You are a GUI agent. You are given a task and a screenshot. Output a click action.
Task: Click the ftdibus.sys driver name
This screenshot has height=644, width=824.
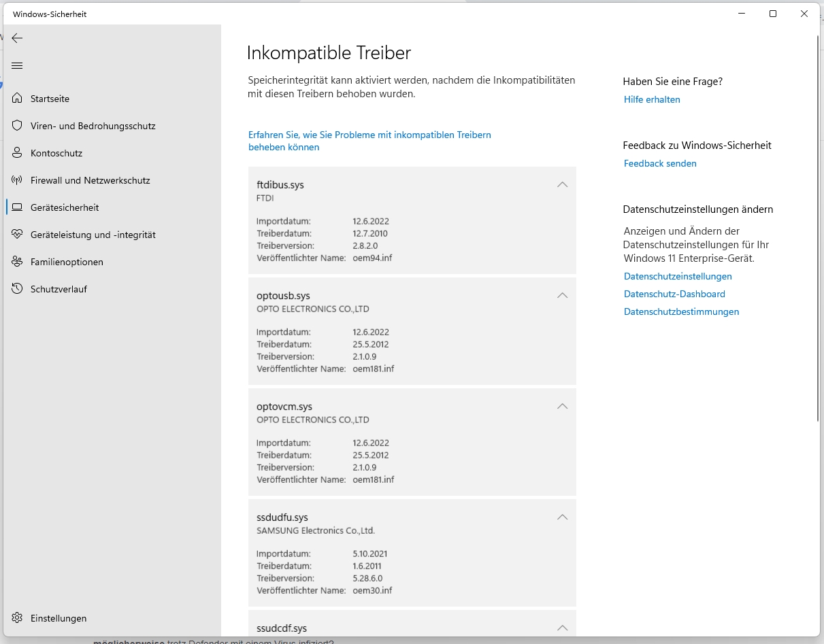coord(280,185)
